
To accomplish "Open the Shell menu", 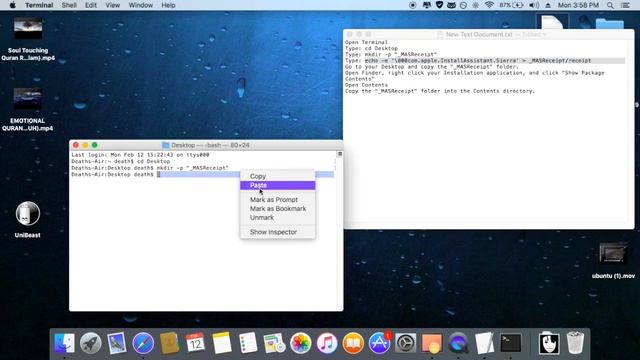I will [69, 5].
